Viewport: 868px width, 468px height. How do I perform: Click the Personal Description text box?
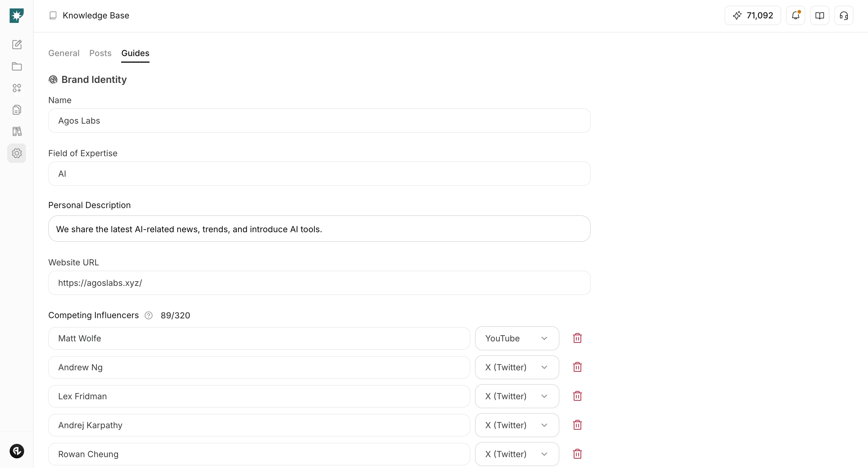pos(319,229)
